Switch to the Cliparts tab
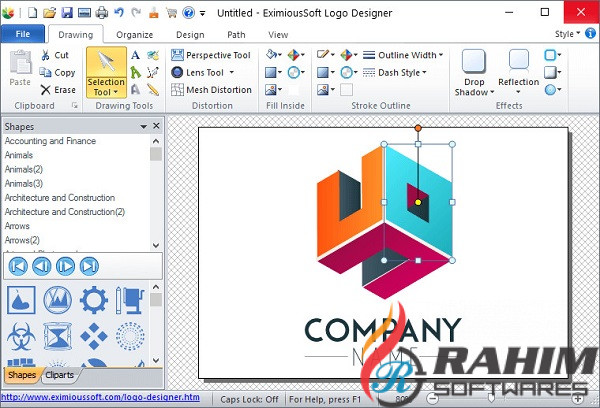The height and width of the screenshot is (408, 600). pyautogui.click(x=59, y=375)
